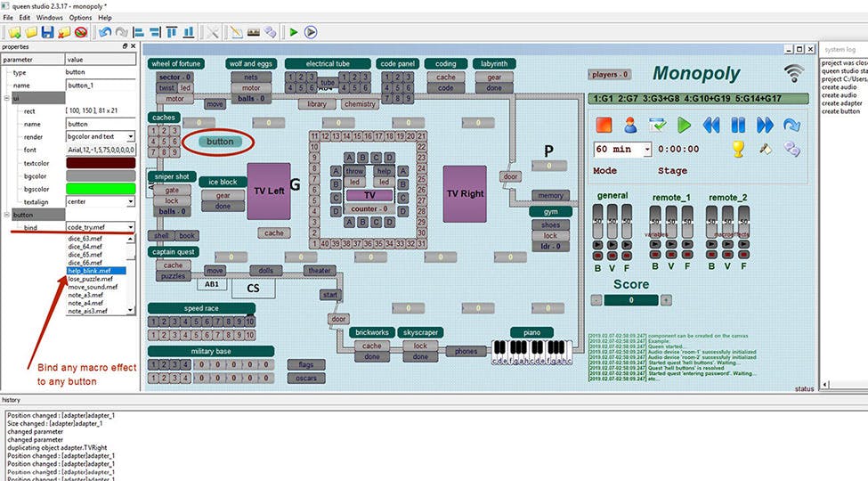Collapse the button property group

(6, 215)
